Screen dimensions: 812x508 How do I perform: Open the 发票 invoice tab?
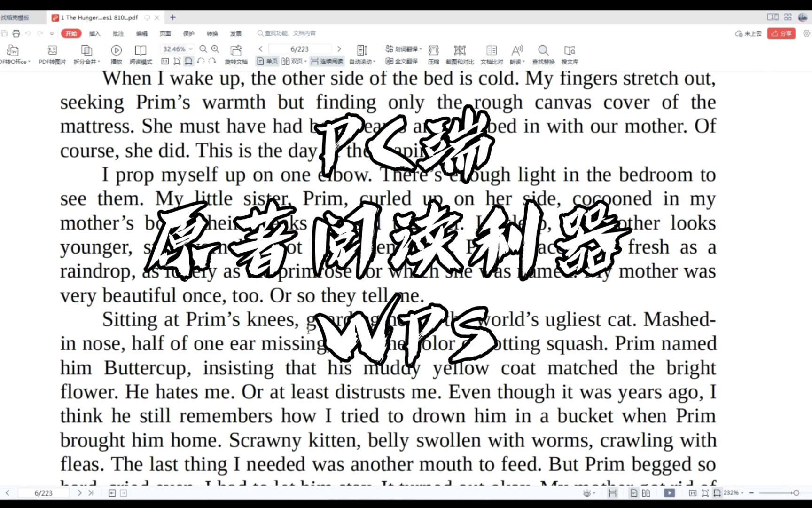point(235,33)
